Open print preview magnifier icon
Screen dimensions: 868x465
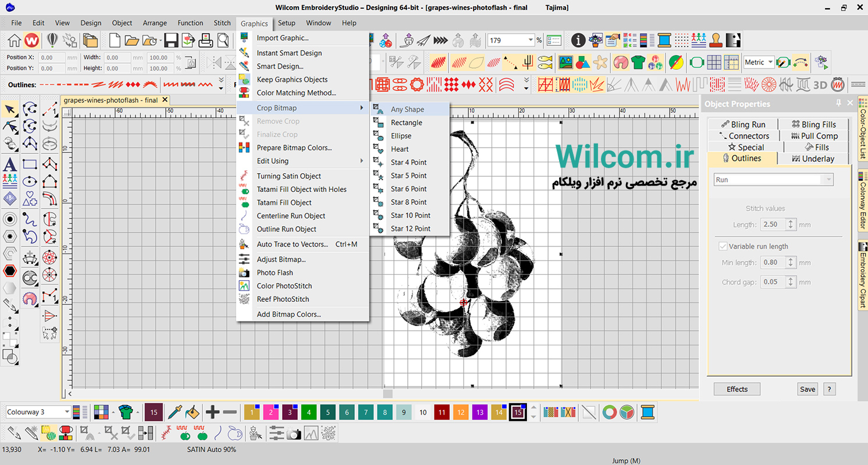(223, 40)
